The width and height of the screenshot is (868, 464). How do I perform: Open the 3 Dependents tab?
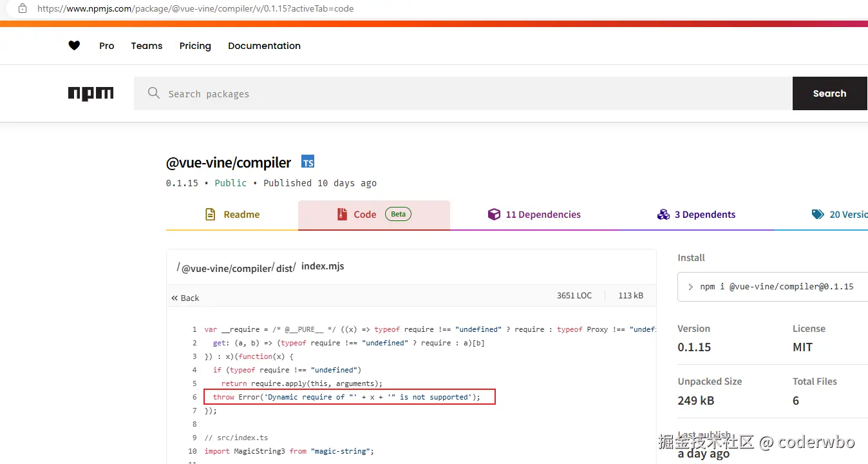[x=697, y=215]
